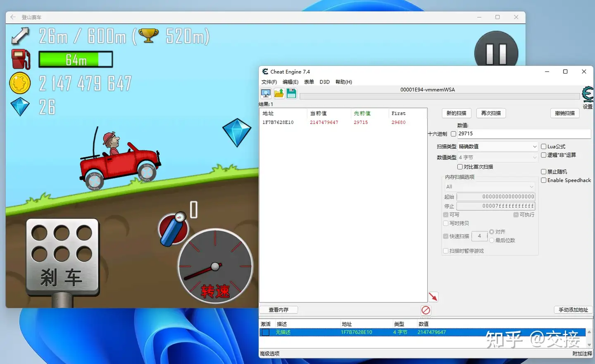
Task: Click 查看内存 button
Action: [x=278, y=310]
